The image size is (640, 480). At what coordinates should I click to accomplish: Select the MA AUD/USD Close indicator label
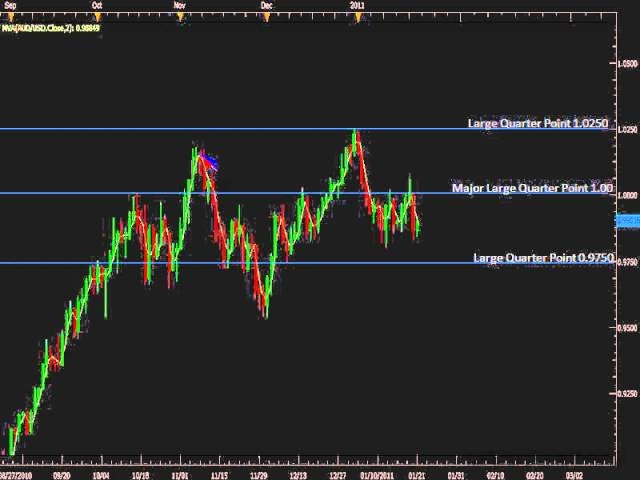51,28
